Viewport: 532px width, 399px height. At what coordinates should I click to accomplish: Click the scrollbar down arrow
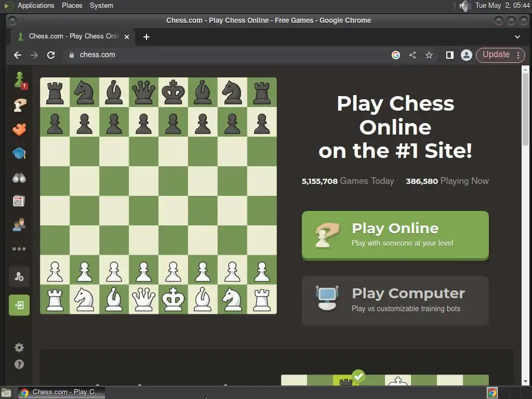pyautogui.click(x=525, y=382)
